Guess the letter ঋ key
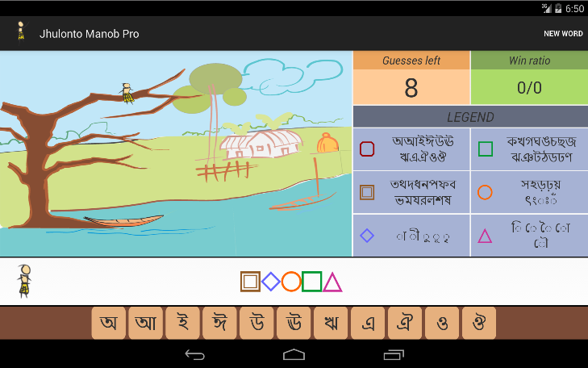588x368 pixels. tap(331, 323)
